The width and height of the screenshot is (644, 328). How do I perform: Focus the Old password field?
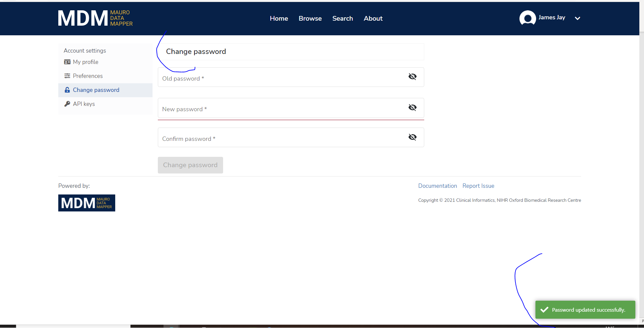pyautogui.click(x=291, y=77)
